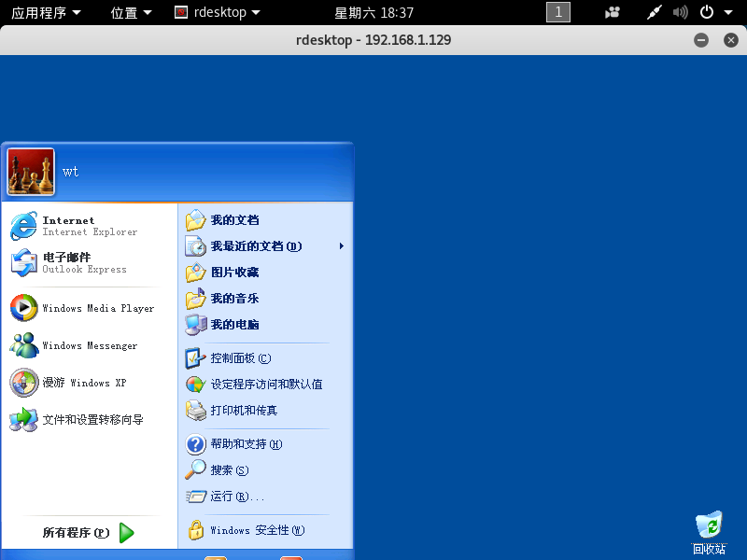Open the 我的文档 folder icon
Viewport: 747px width, 560px height.
pyautogui.click(x=195, y=220)
